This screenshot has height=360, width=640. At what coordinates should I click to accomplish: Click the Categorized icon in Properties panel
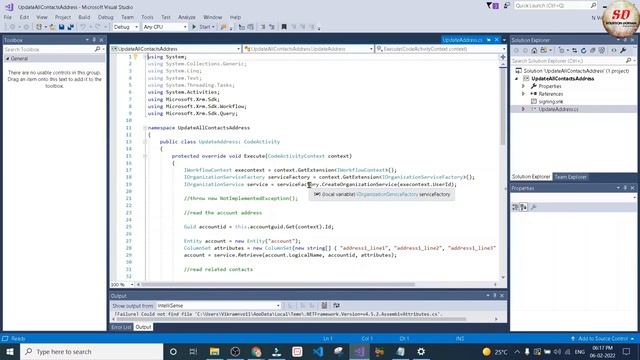515,207
